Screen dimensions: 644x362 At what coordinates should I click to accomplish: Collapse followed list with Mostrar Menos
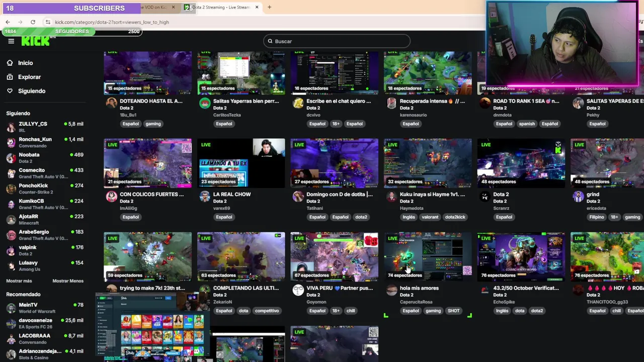pyautogui.click(x=68, y=281)
